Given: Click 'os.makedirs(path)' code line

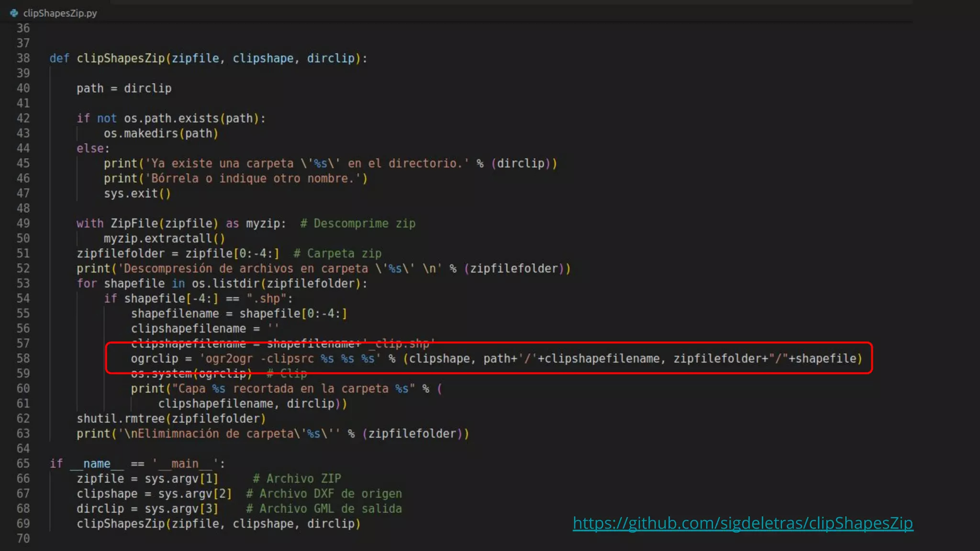Looking at the screenshot, I should click(x=161, y=133).
